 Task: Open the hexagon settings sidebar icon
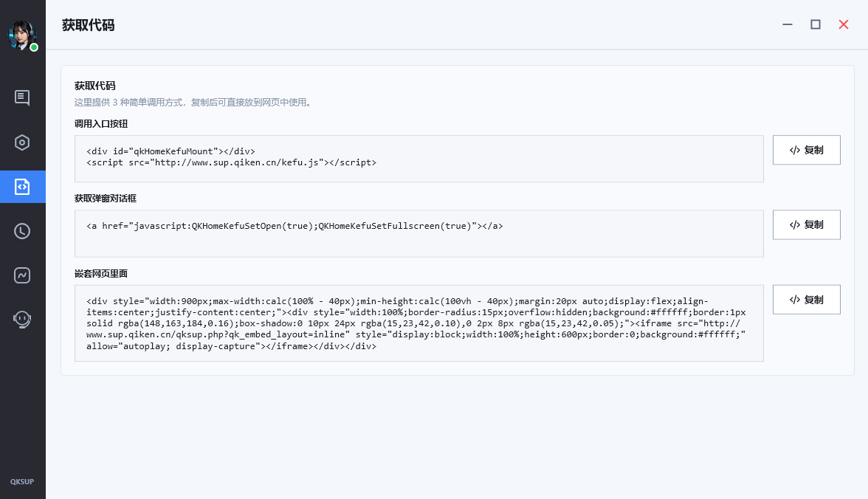point(22,142)
